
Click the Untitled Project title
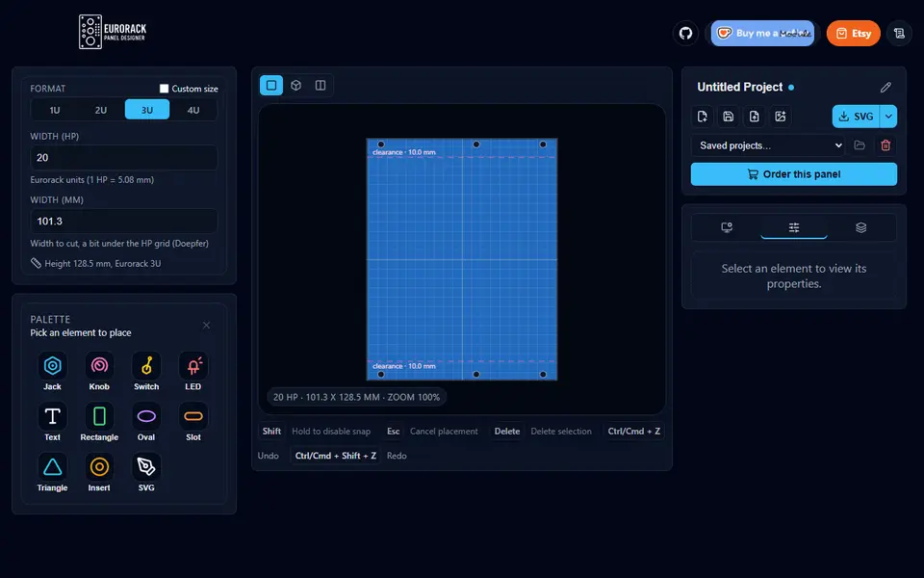coord(739,87)
